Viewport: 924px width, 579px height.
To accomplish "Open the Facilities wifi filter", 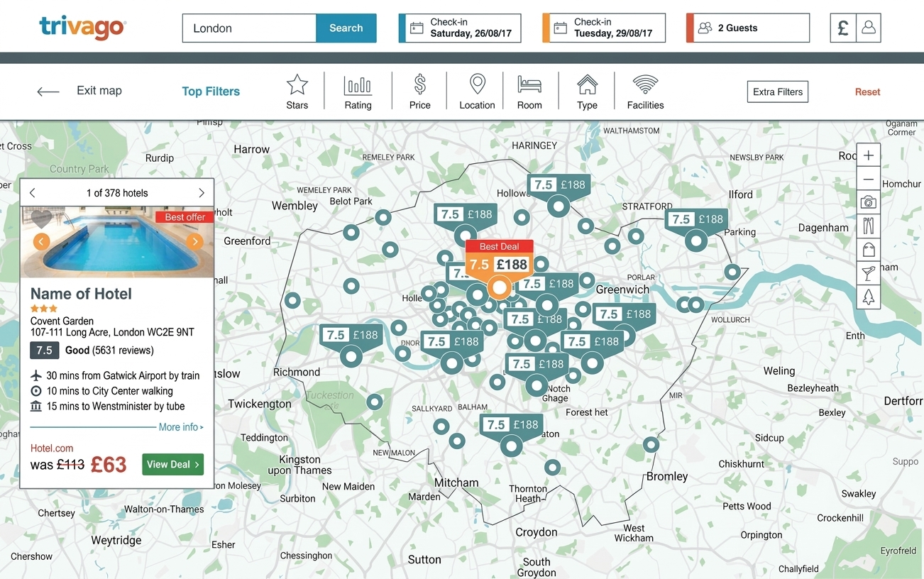I will [645, 92].
